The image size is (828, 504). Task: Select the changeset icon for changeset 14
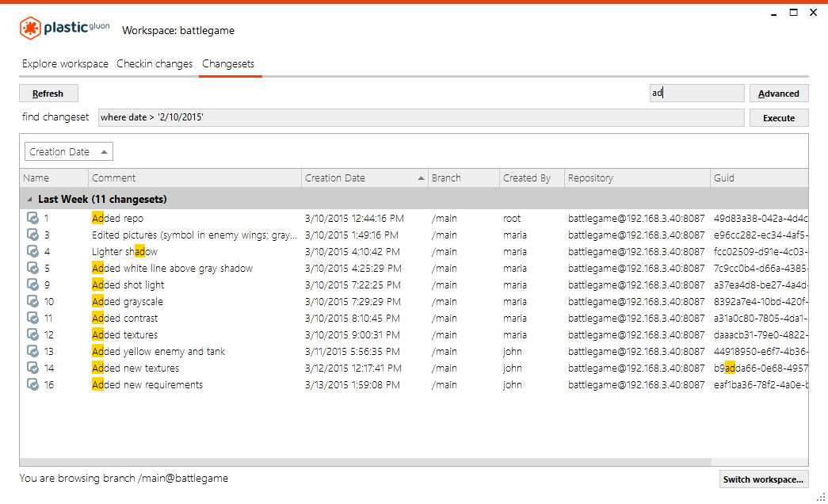tap(32, 368)
